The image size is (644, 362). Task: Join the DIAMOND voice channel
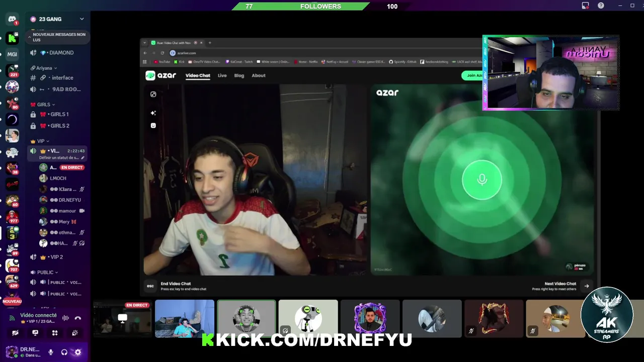[x=58, y=53]
